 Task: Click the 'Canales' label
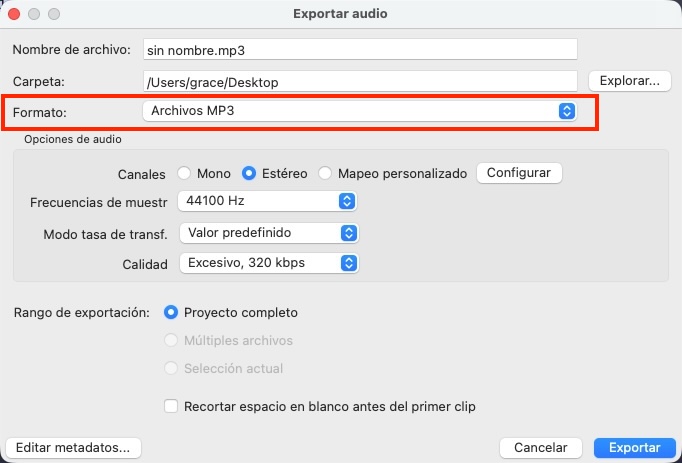tap(142, 174)
